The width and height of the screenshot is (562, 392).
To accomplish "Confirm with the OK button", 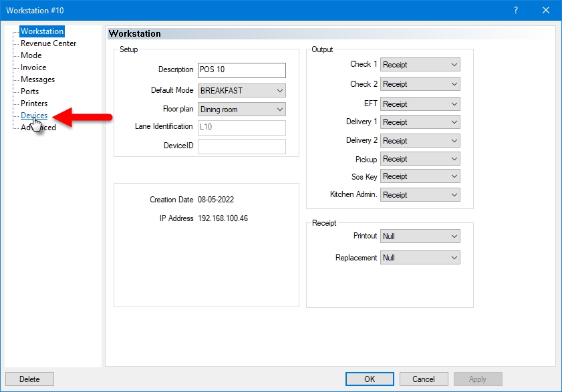I will point(370,379).
